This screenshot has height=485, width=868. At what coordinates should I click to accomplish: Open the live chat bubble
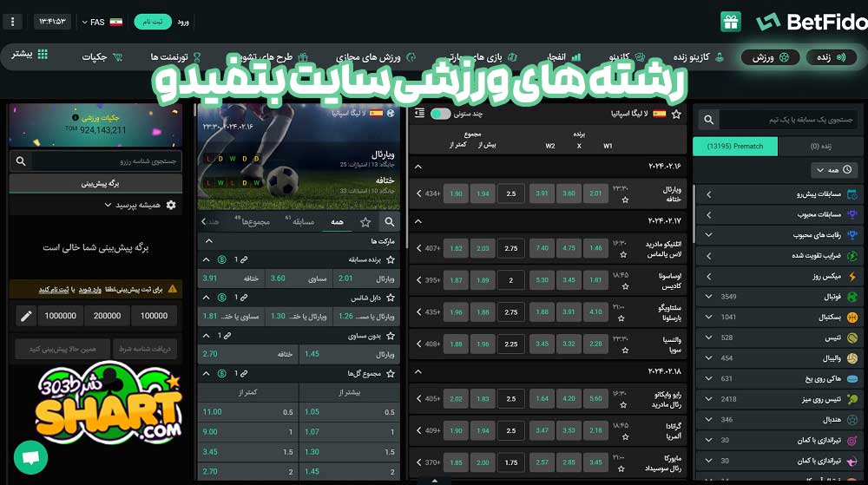30,457
